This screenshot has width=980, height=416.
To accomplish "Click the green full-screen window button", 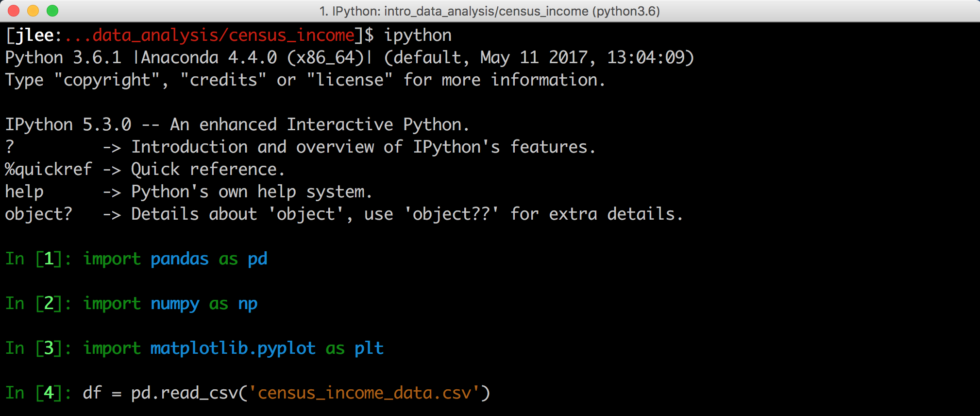I will (x=52, y=11).
